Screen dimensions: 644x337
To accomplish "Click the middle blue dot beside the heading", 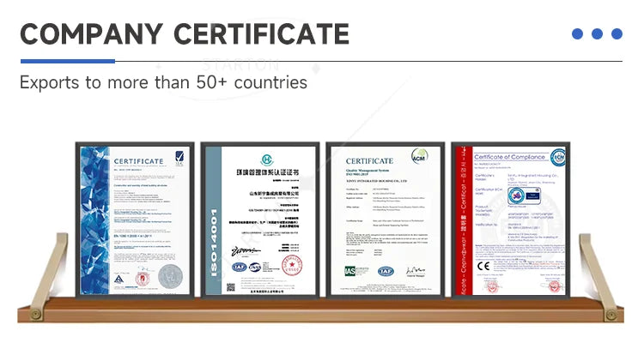I will pyautogui.click(x=597, y=34).
